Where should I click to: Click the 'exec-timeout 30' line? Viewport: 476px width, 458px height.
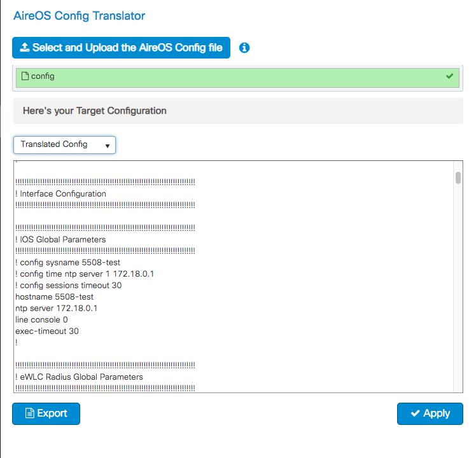47,331
